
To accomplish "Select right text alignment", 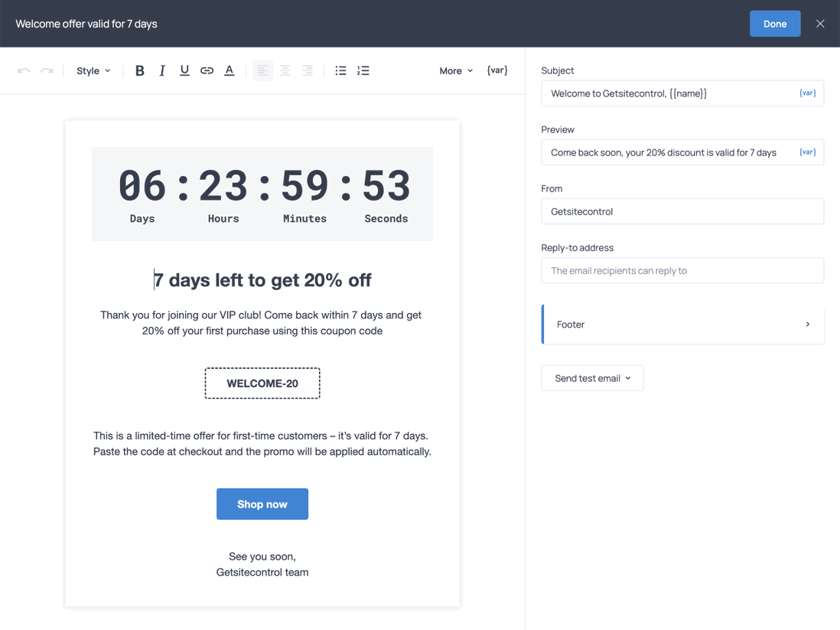I will point(308,70).
